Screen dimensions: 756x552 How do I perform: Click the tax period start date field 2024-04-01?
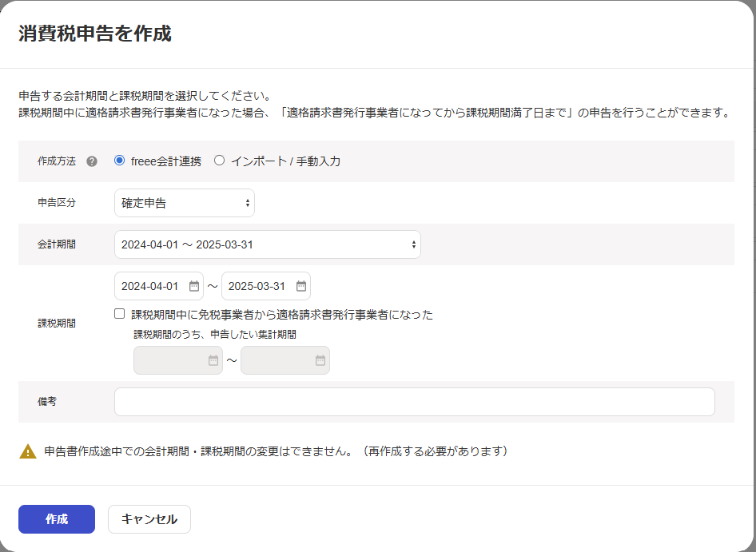point(158,286)
